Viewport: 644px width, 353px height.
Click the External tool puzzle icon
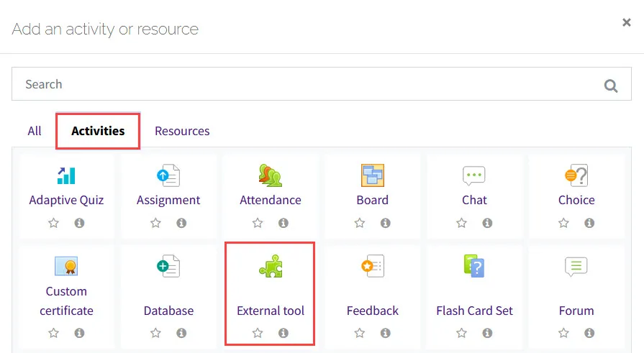[271, 267]
